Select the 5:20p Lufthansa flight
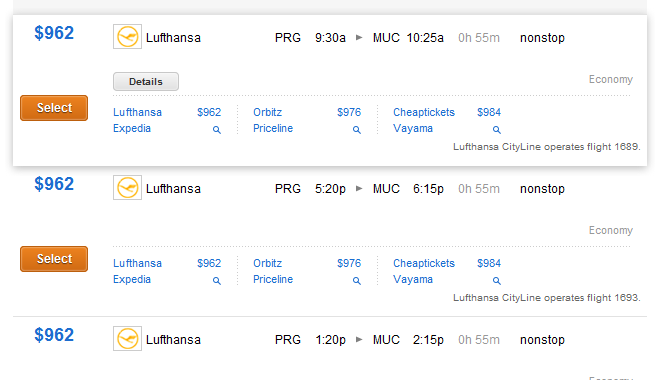This screenshot has height=380, width=662. pos(54,259)
